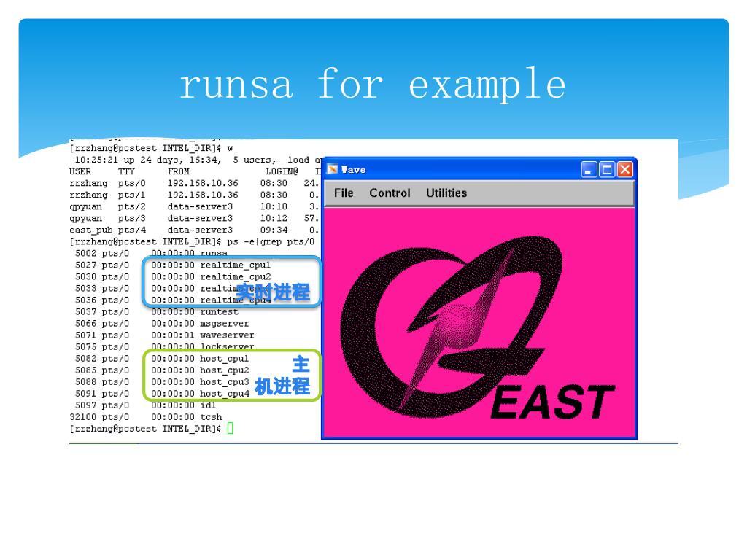Select the qpyuan pts/2 user row
Screen dimensions: 747x560
[194, 206]
